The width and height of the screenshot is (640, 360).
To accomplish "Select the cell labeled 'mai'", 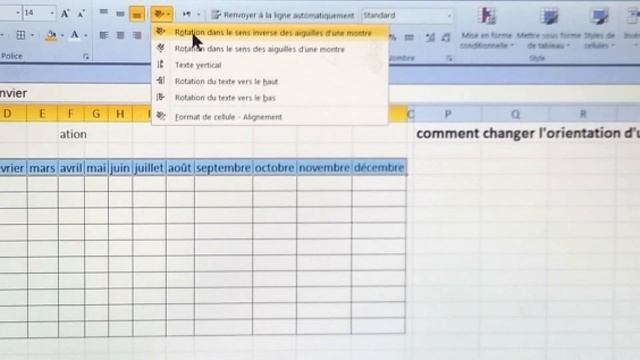I will coord(96,168).
